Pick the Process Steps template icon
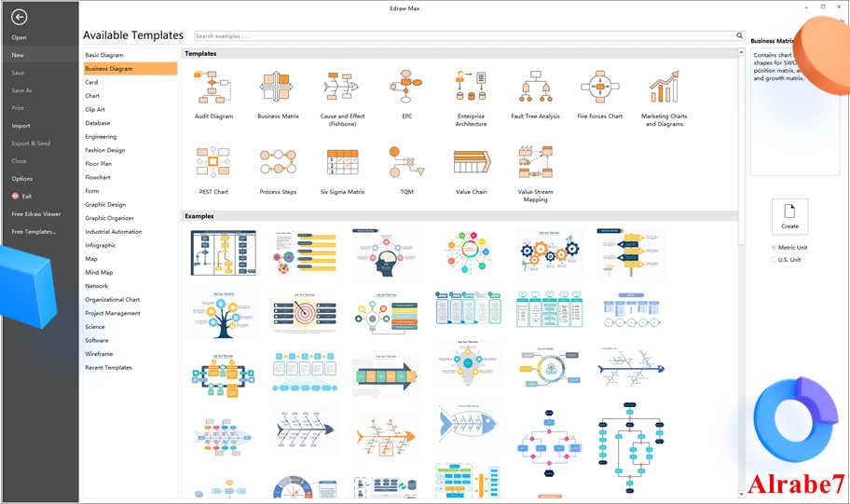850x504 pixels. 278,162
